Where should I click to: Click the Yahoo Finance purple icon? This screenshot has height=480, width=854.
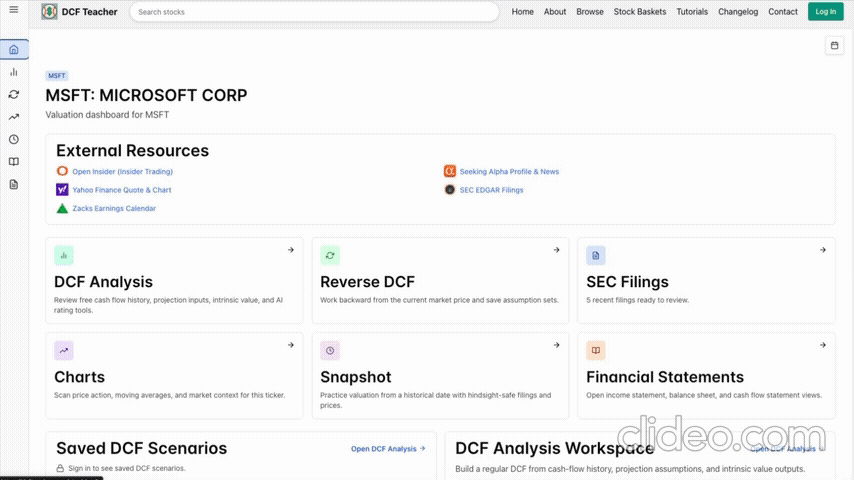62,190
